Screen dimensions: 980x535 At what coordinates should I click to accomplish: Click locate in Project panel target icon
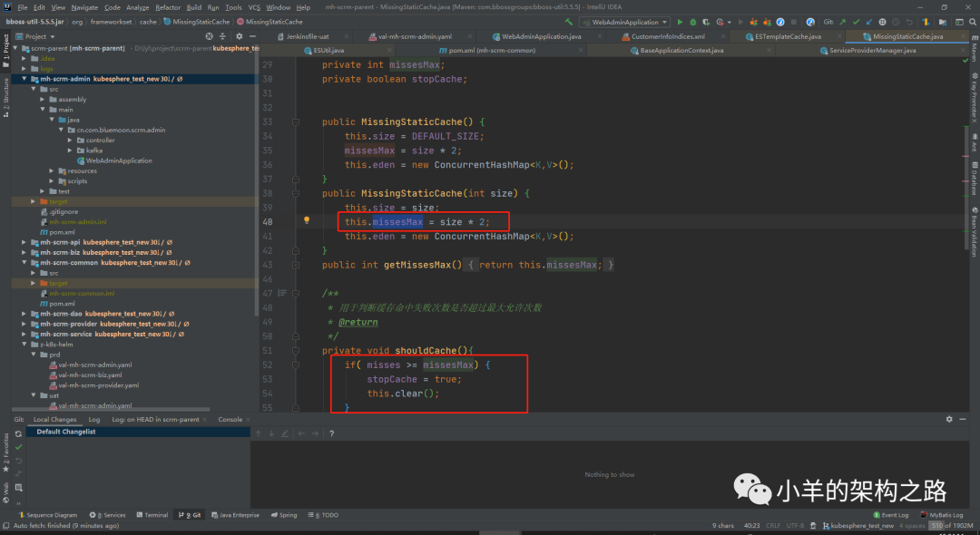[x=209, y=36]
